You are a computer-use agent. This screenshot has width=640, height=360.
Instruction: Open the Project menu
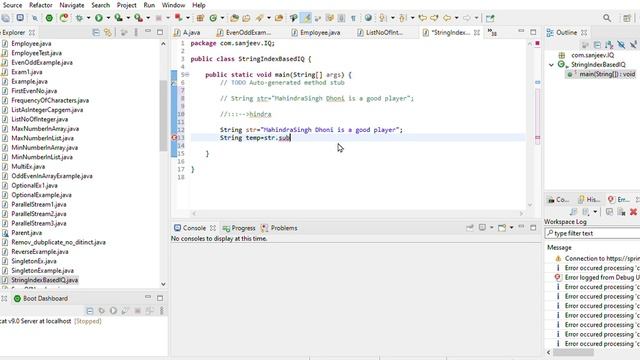point(127,5)
